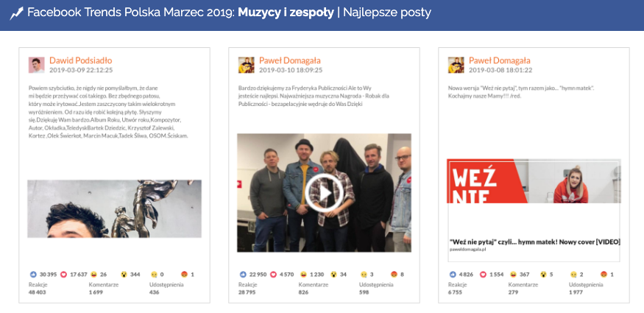
Task: Click the love heart icon showing 17 637
Action: tap(63, 275)
